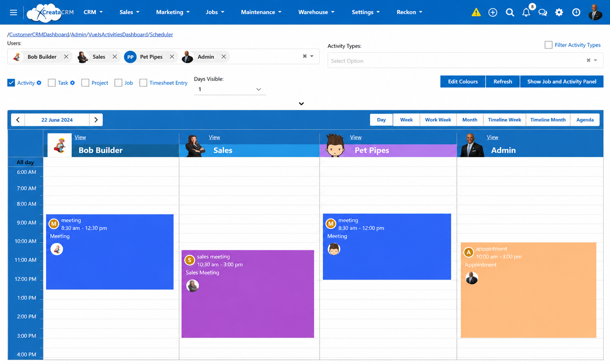Remove Pet Pipes user chip
This screenshot has height=364, width=610.
(172, 57)
